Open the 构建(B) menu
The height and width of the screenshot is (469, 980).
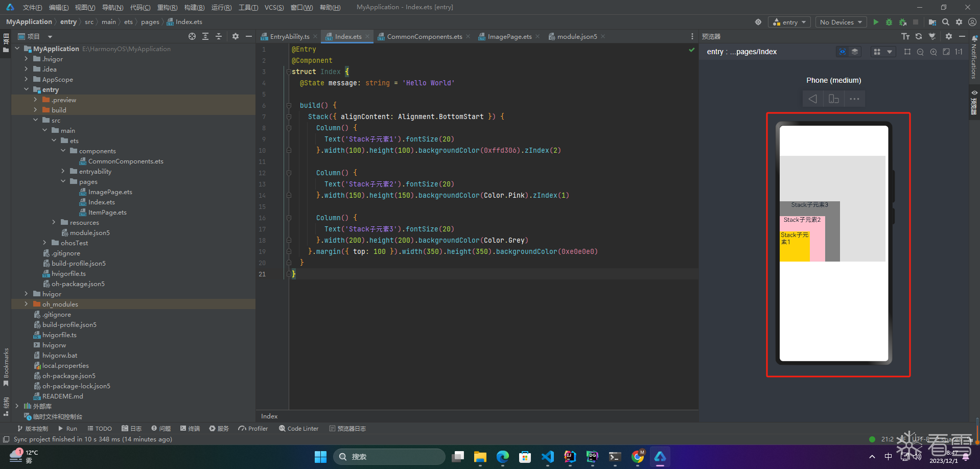pyautogui.click(x=194, y=7)
